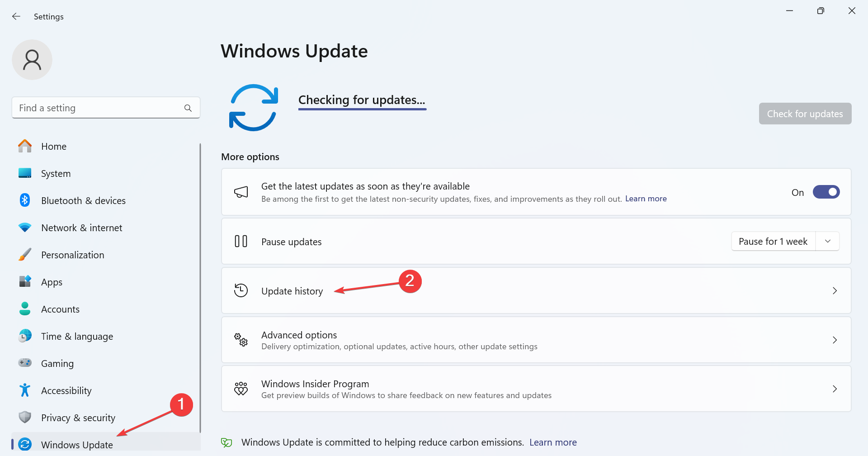Click the megaphone icon for latest updates
The height and width of the screenshot is (456, 868).
pyautogui.click(x=241, y=192)
